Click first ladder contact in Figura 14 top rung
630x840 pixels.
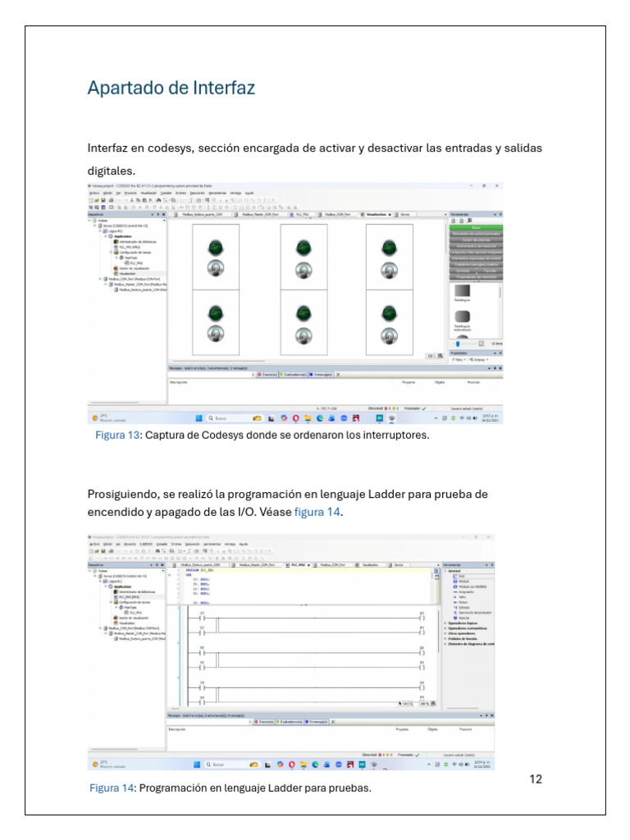click(202, 618)
